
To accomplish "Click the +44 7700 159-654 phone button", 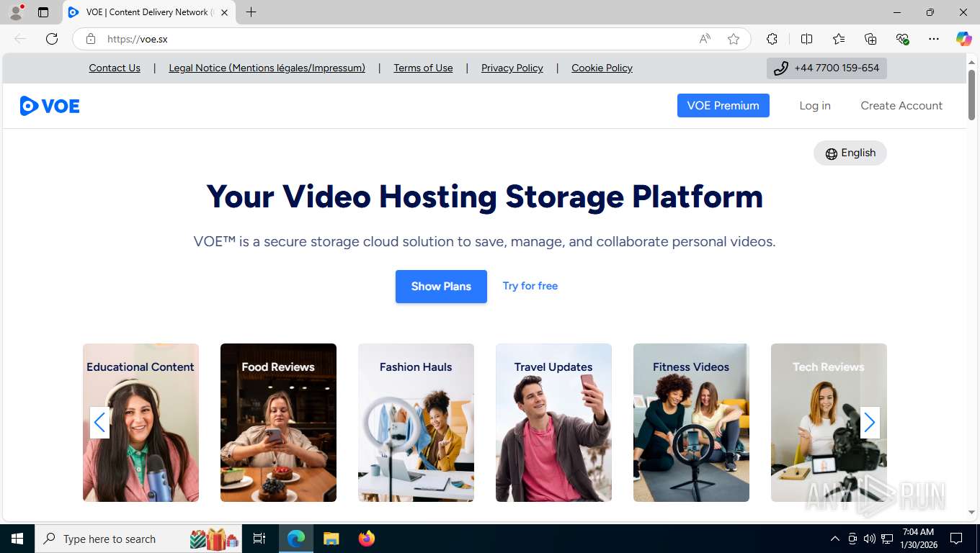I will click(827, 68).
